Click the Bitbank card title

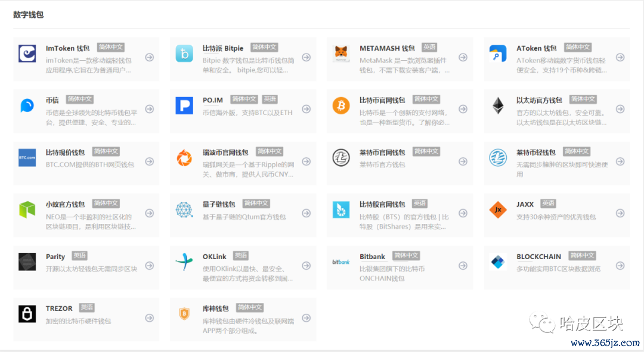coord(373,257)
